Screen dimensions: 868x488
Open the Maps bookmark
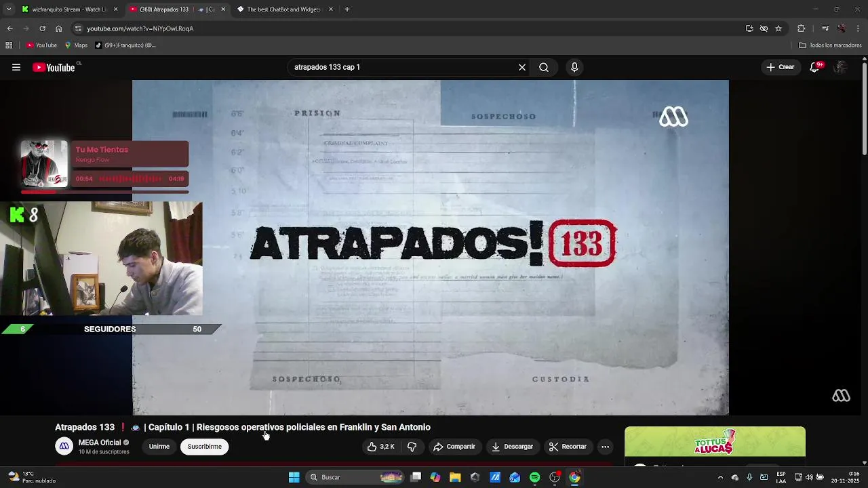76,45
